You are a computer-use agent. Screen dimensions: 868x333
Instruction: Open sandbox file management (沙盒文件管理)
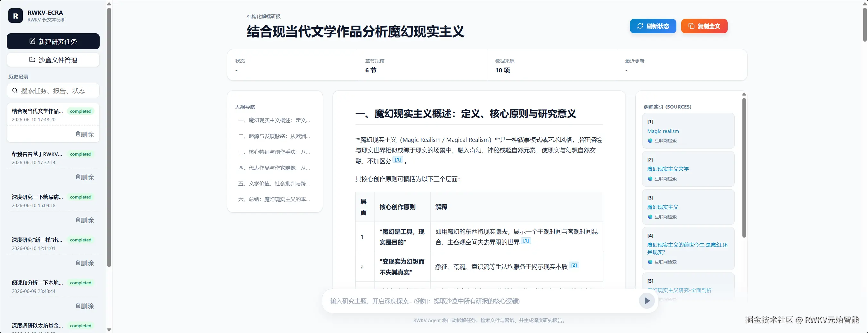[x=53, y=60]
